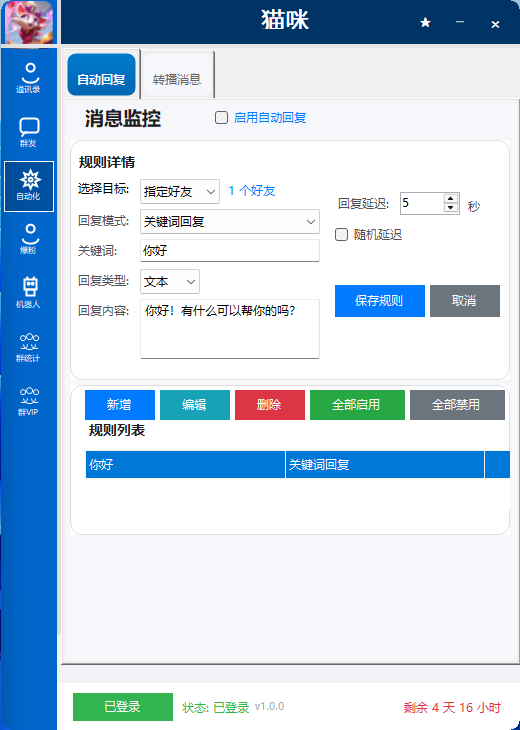The image size is (520, 730).
Task: Click the gray 全部禁用 button
Action: [457, 405]
